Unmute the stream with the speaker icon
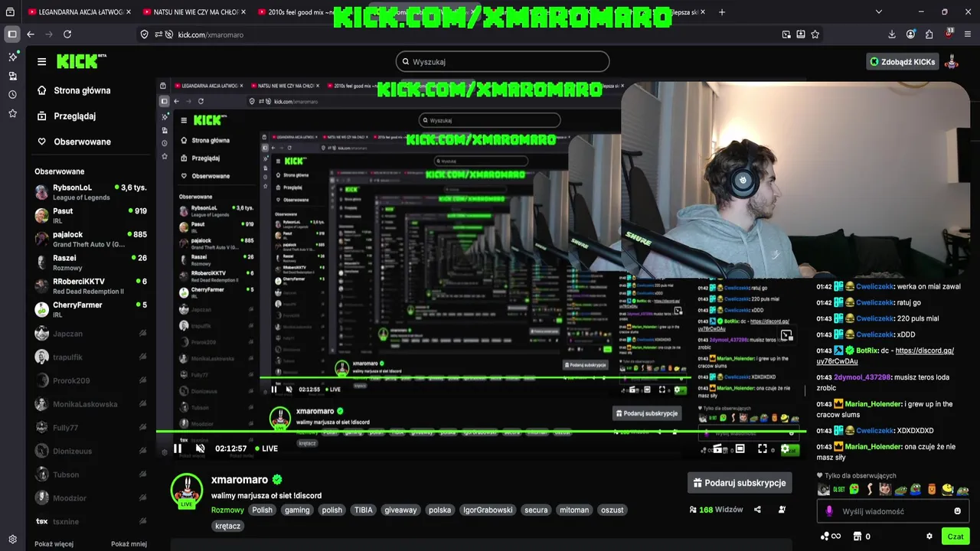 click(x=200, y=448)
